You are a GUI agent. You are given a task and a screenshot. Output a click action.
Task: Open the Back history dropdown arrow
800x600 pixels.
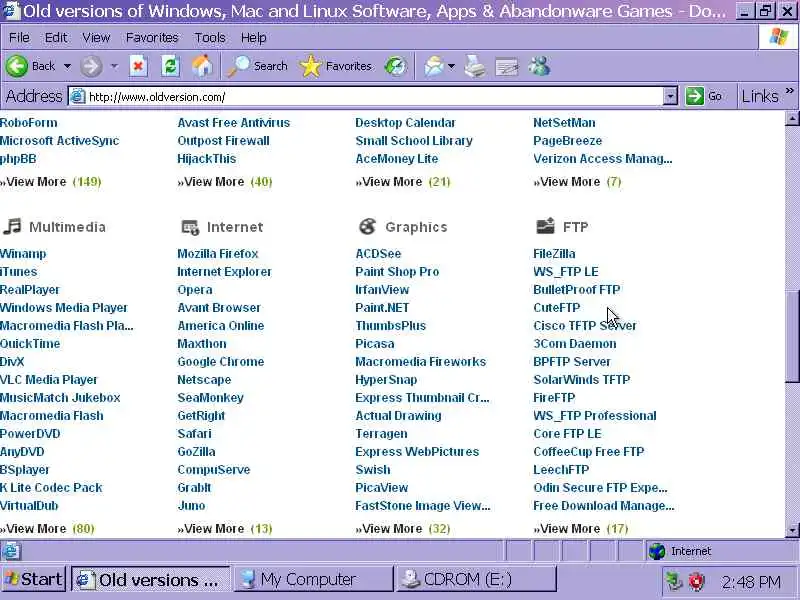pos(67,66)
